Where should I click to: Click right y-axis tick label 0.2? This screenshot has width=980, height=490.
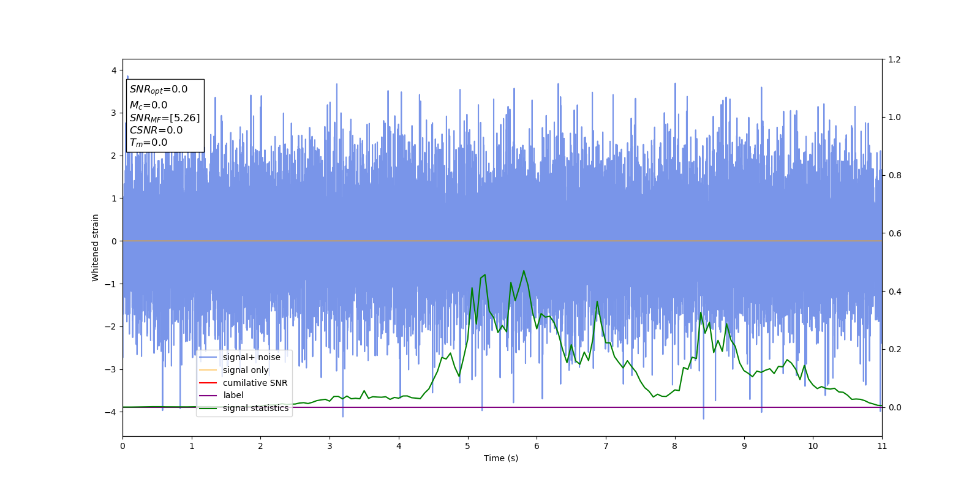[894, 350]
